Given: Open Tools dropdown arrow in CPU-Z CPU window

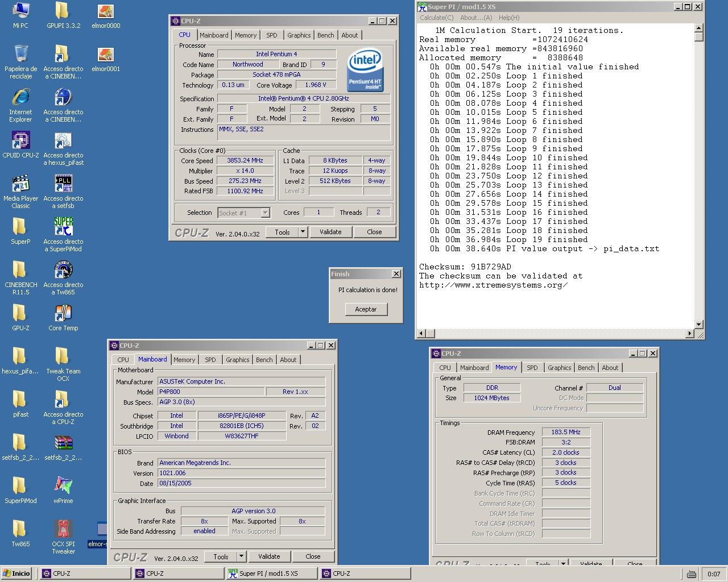Looking at the screenshot, I should 303,232.
